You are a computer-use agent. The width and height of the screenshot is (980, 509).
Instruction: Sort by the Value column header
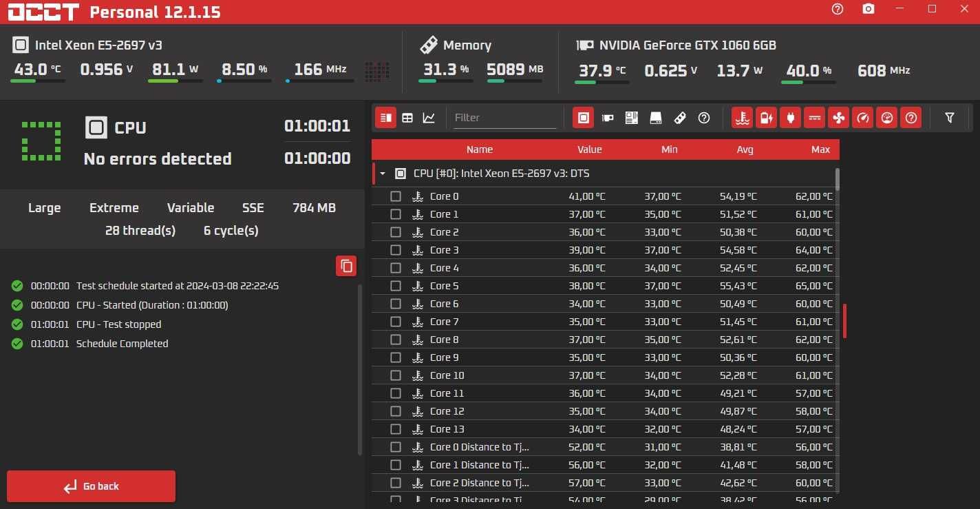pyautogui.click(x=590, y=149)
